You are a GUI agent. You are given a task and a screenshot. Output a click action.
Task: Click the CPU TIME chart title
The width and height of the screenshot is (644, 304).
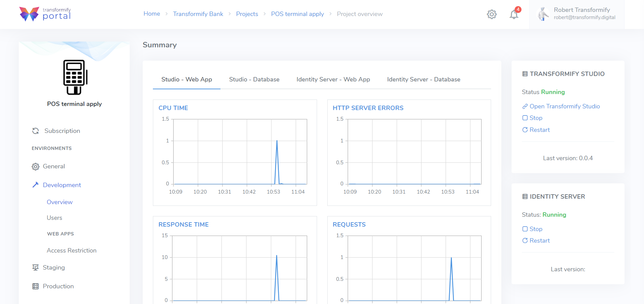pyautogui.click(x=173, y=108)
